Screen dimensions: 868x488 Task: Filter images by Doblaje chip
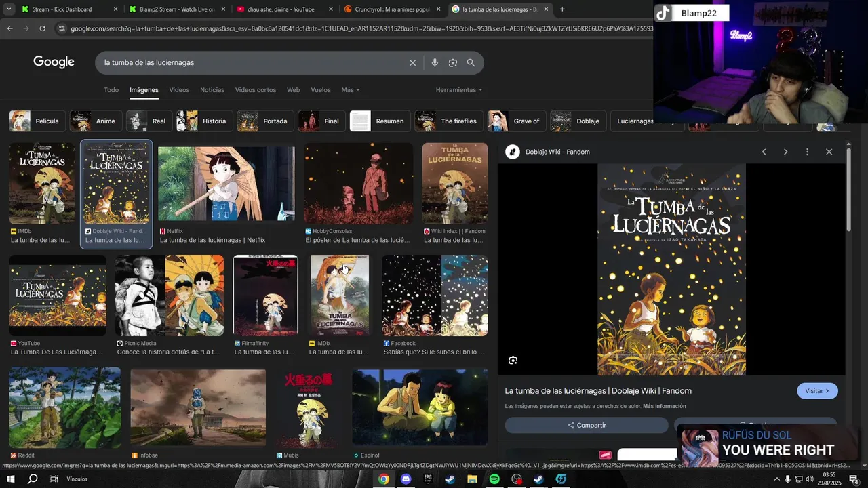point(578,121)
